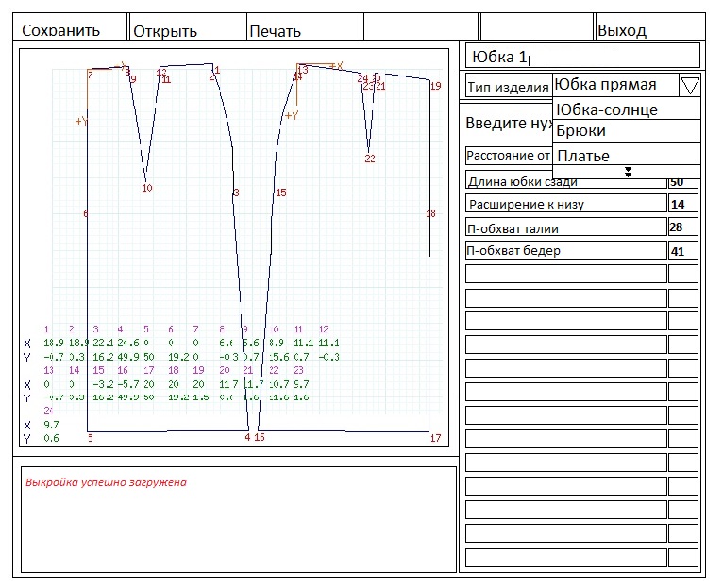Click the dropdown triangle next to Юбка прямая
Screen dimensions: 723x588
(x=690, y=86)
